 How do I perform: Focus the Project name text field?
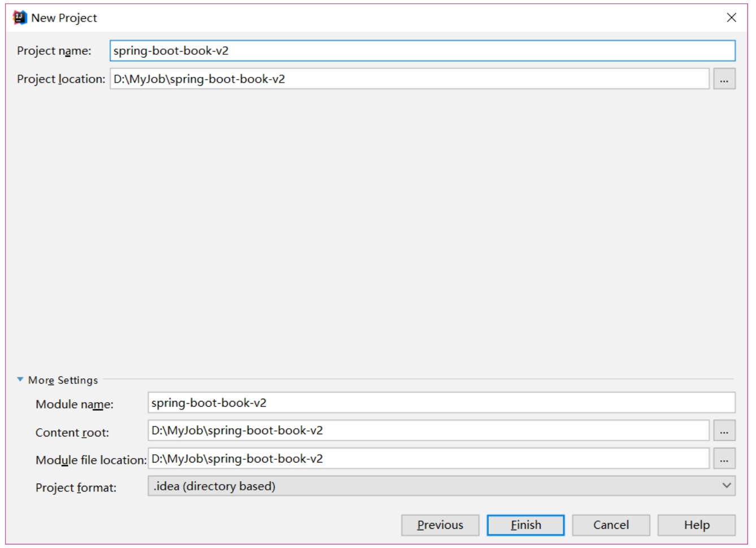[x=422, y=51]
